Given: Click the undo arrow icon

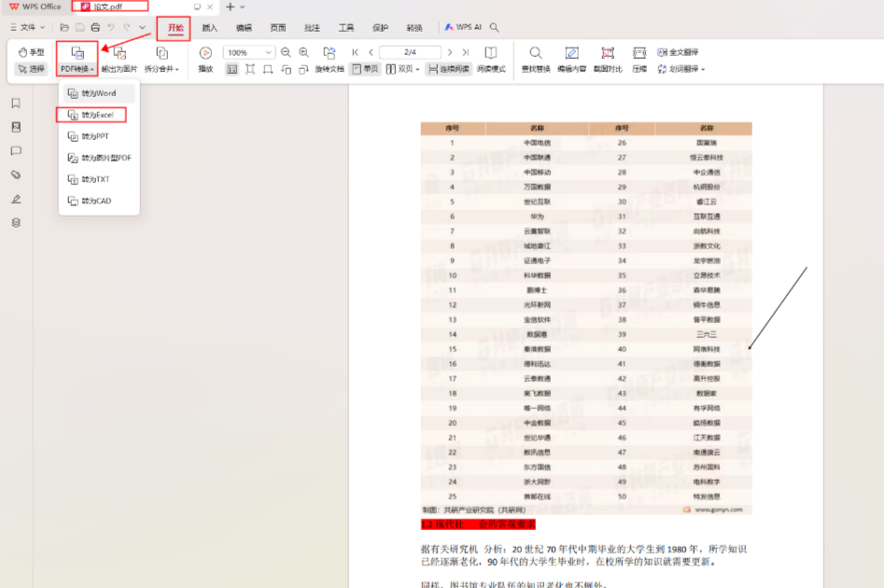Looking at the screenshot, I should [x=111, y=27].
